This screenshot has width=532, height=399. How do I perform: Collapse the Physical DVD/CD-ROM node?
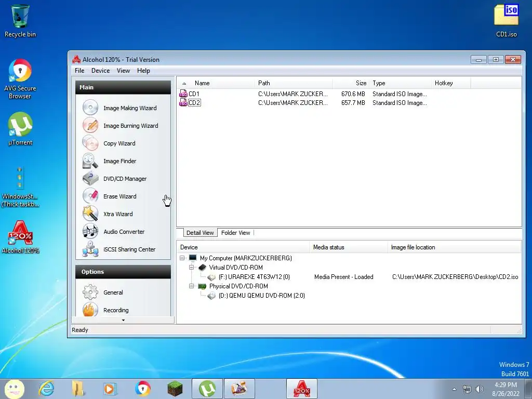(191, 286)
